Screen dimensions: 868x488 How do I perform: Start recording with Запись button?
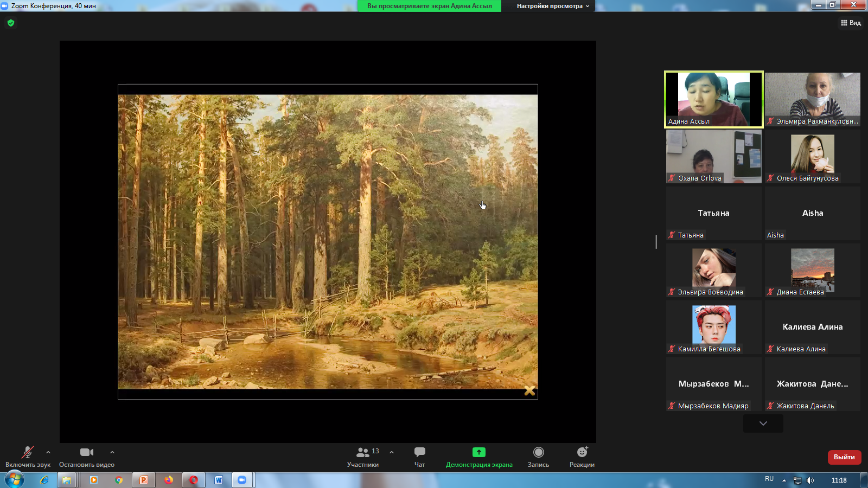538,457
